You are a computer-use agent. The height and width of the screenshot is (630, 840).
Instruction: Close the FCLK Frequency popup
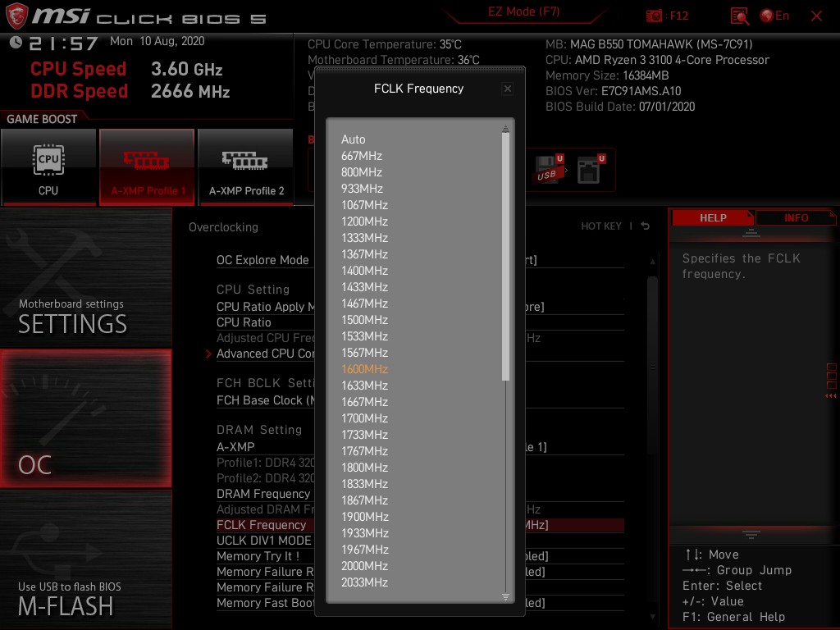coord(507,89)
